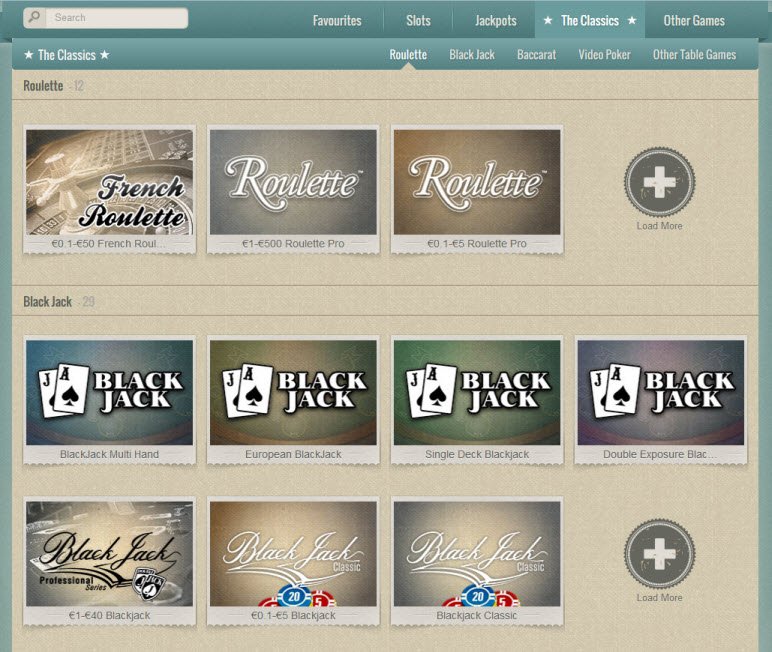Click the Roulette section heading

point(43,86)
